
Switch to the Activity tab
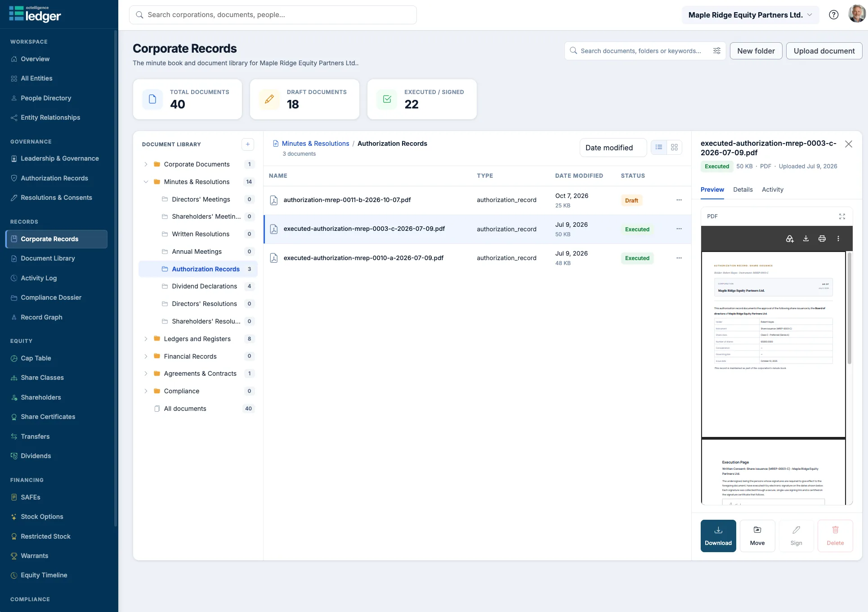tap(772, 189)
